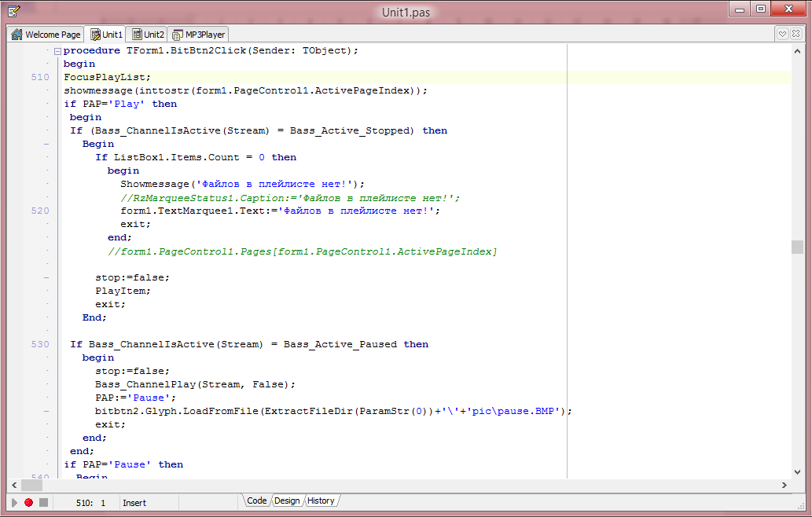
Task: Click the MP3Player tab icon
Action: [x=178, y=35]
